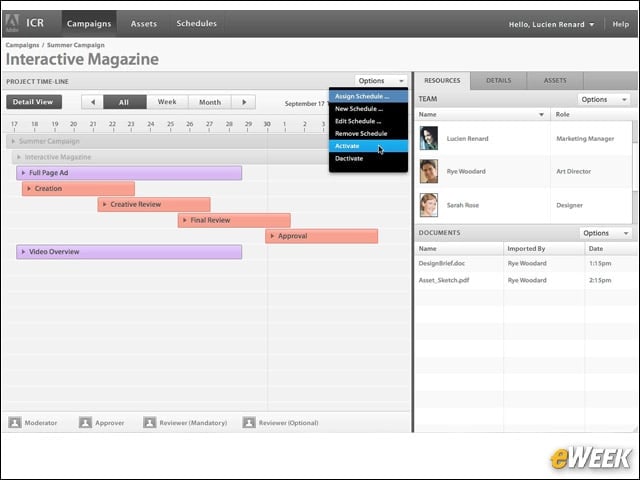The image size is (640, 480).
Task: Open the Lucien Renard user menu arrow
Action: (x=591, y=24)
